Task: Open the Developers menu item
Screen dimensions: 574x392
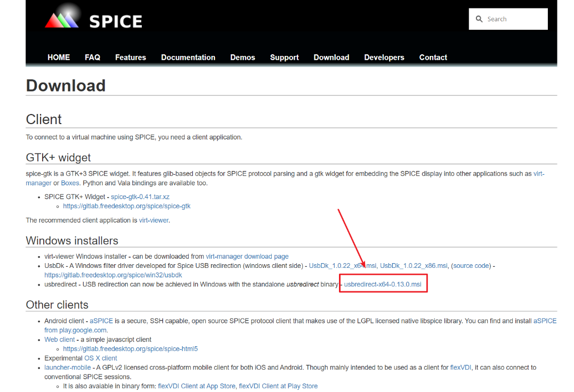Action: (384, 58)
